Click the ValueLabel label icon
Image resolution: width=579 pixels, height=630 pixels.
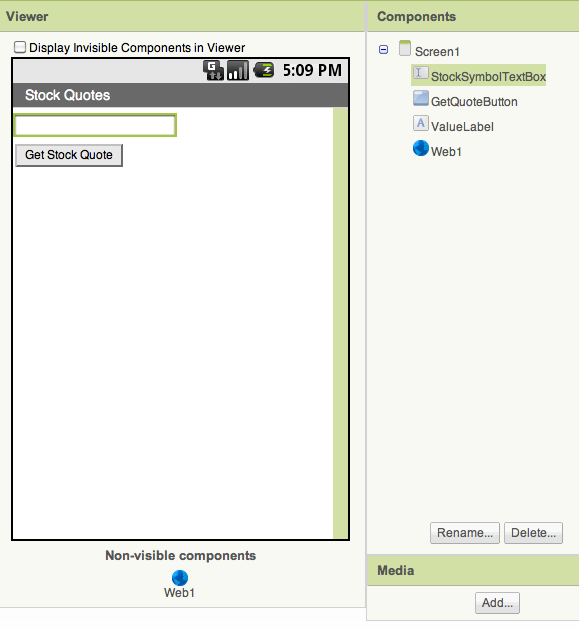[x=421, y=123]
